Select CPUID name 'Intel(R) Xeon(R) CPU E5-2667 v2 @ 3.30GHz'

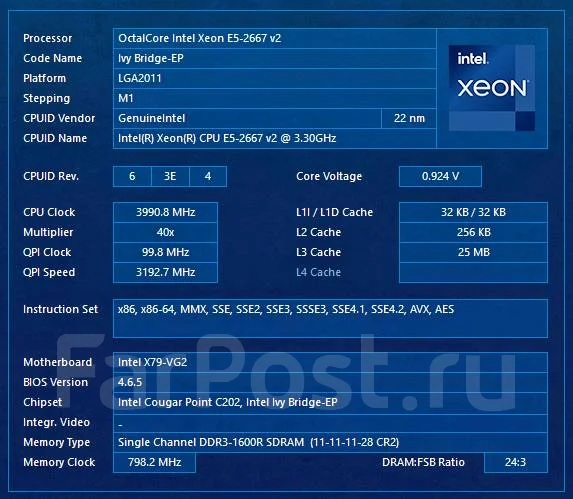point(227,138)
